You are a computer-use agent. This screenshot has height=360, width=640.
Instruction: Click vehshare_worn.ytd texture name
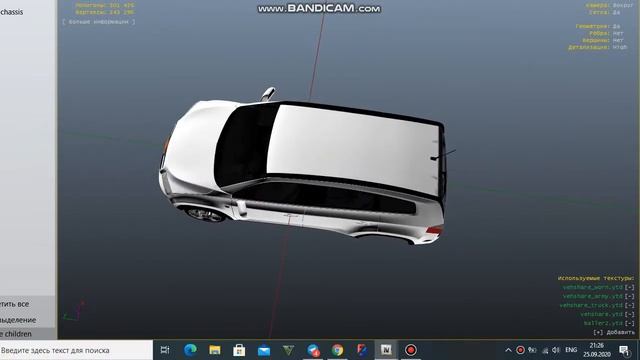pos(593,287)
